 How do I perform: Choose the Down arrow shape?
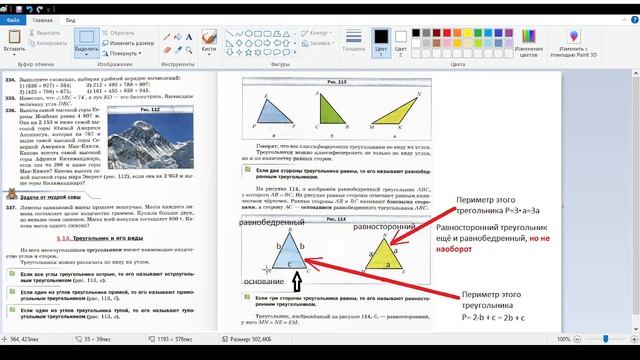point(229,52)
